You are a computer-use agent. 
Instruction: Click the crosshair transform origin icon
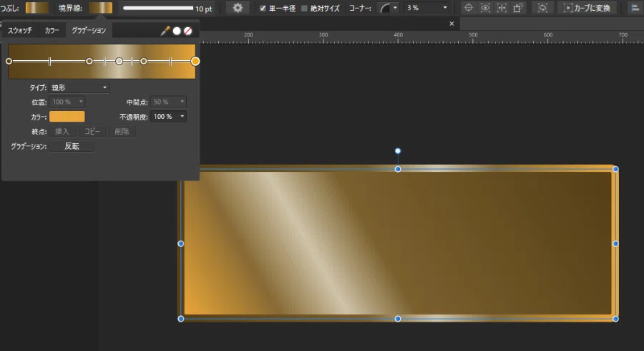pos(468,8)
